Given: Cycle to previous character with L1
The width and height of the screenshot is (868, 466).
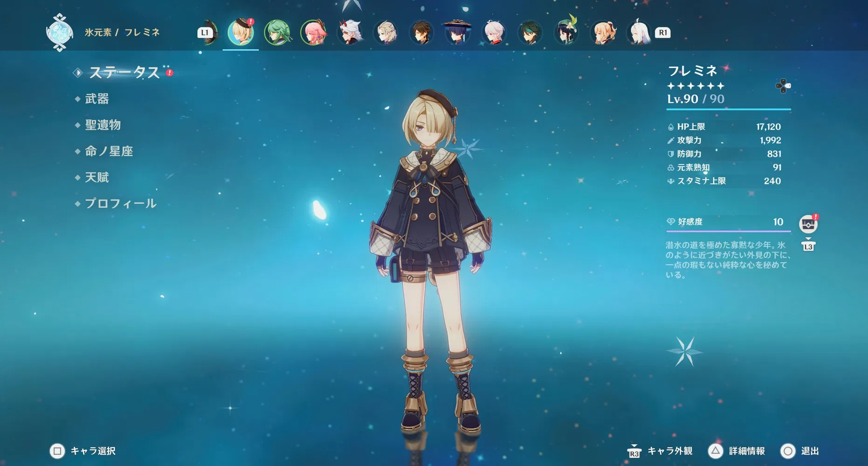Looking at the screenshot, I should pos(205,33).
